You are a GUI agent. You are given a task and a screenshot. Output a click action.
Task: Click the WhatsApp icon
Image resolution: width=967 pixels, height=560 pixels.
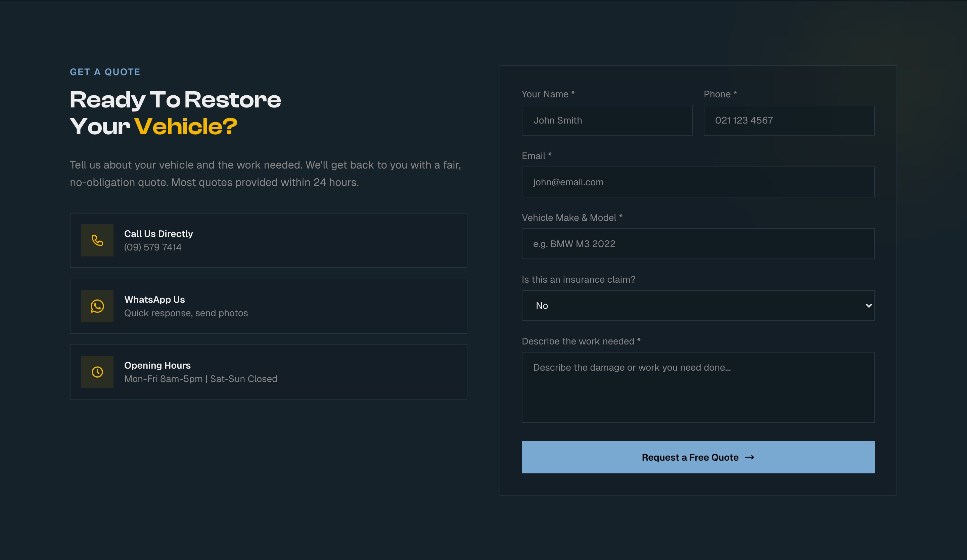(97, 306)
